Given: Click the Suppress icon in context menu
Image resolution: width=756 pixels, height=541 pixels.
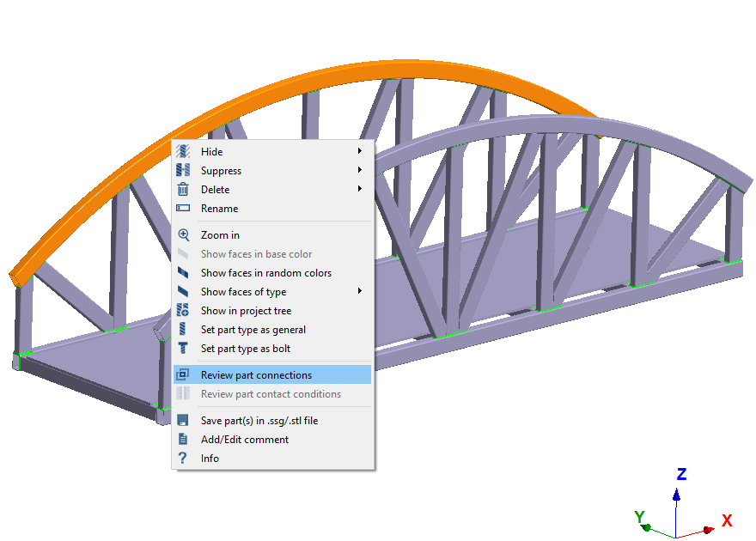Looking at the screenshot, I should (x=182, y=171).
